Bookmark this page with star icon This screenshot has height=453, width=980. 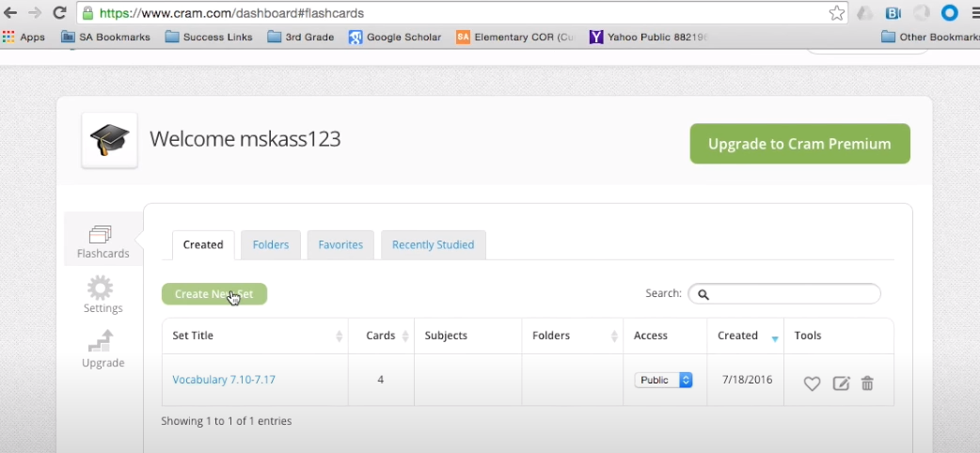pyautogui.click(x=837, y=12)
